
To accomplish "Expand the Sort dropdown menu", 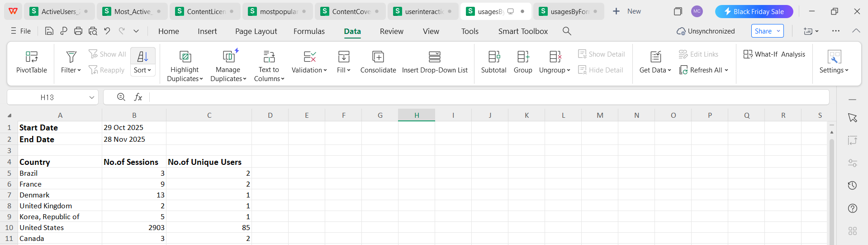I will coord(142,70).
